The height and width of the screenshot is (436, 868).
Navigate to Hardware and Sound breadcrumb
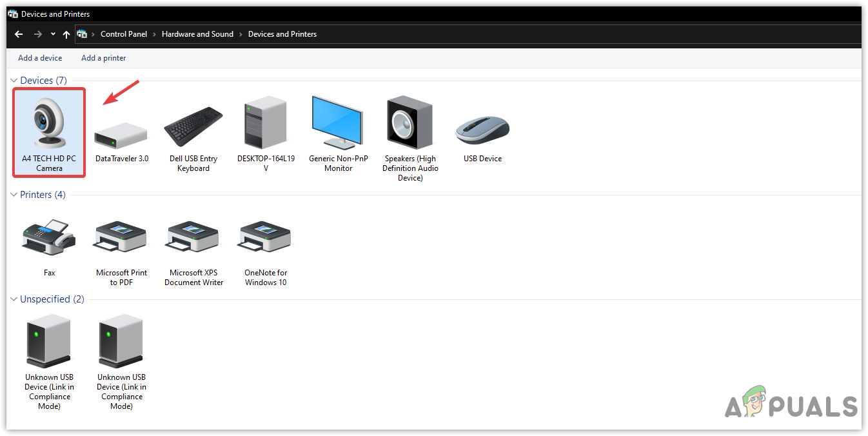click(x=197, y=34)
